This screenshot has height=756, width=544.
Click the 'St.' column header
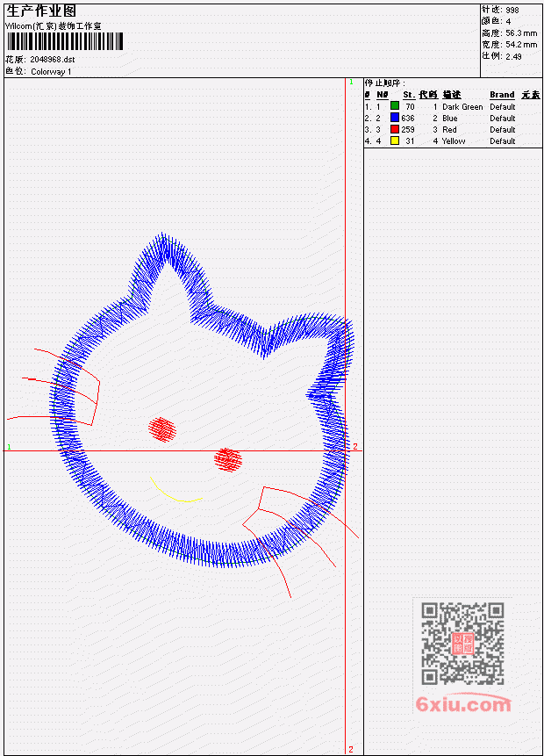tap(409, 95)
